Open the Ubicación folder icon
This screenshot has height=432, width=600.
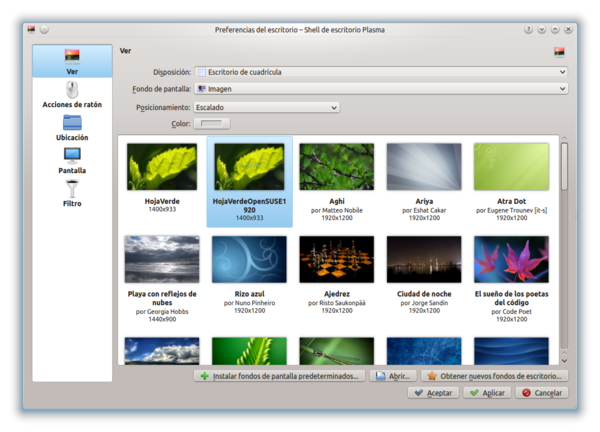(72, 123)
